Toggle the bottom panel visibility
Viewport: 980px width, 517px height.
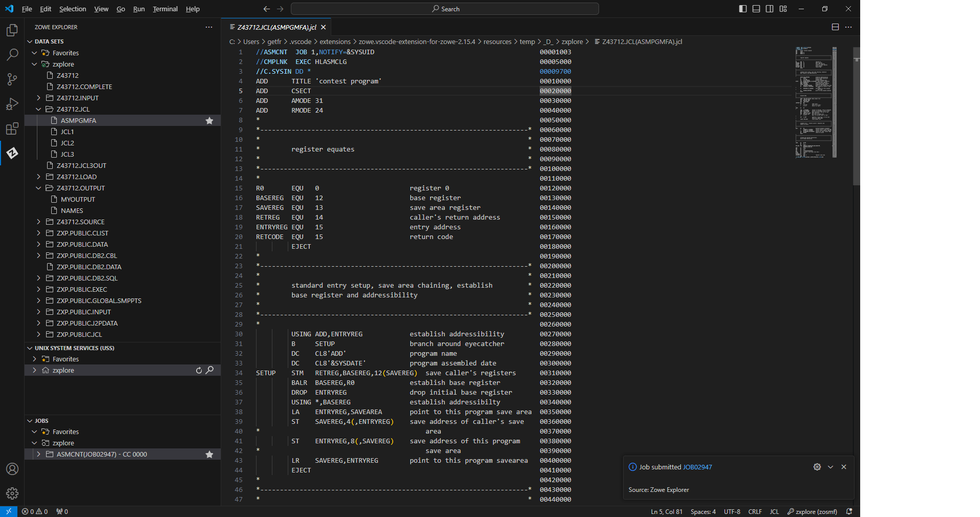click(x=756, y=9)
